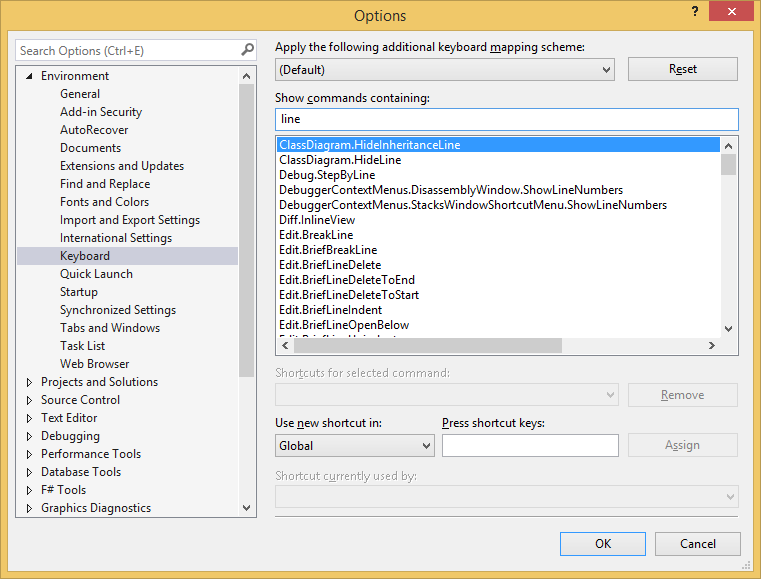Expand the Projects and Solutions node
The width and height of the screenshot is (761, 579).
(29, 382)
